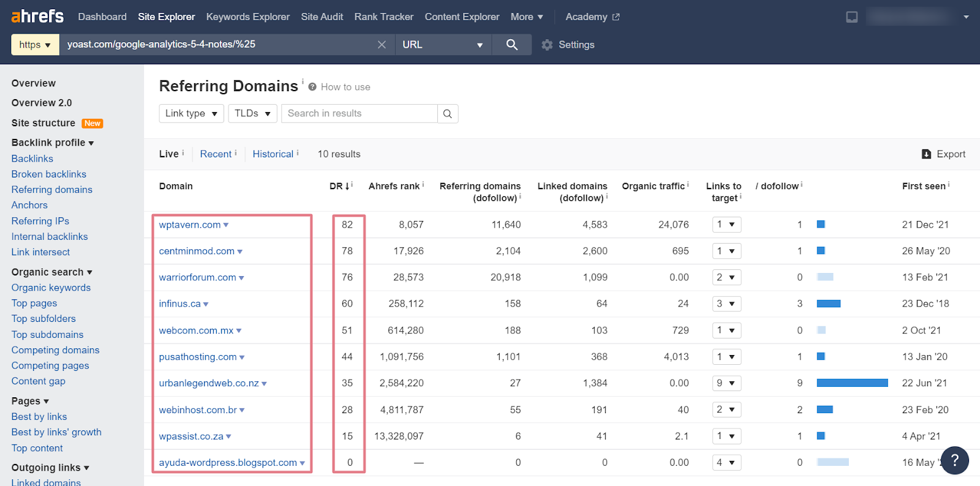This screenshot has width=980, height=486.
Task: Open Settings via the gear icon
Action: click(x=547, y=45)
